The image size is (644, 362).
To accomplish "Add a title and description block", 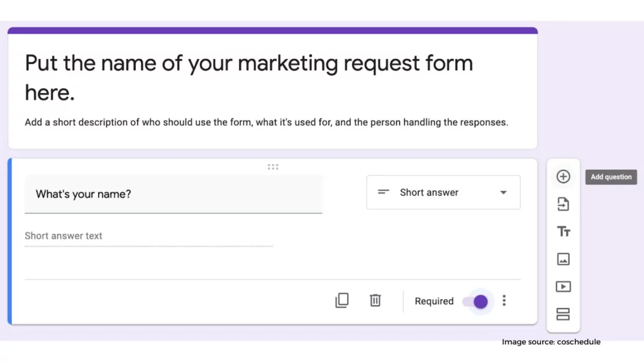I will (x=563, y=231).
